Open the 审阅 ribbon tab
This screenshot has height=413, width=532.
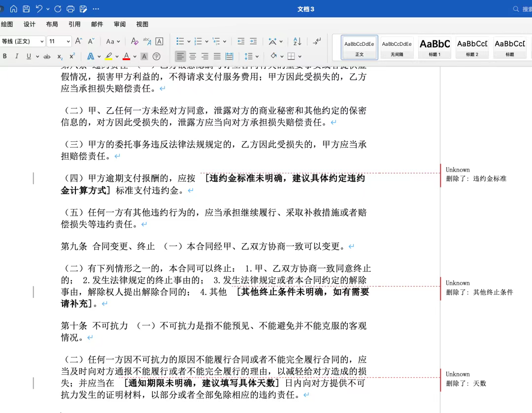(120, 24)
